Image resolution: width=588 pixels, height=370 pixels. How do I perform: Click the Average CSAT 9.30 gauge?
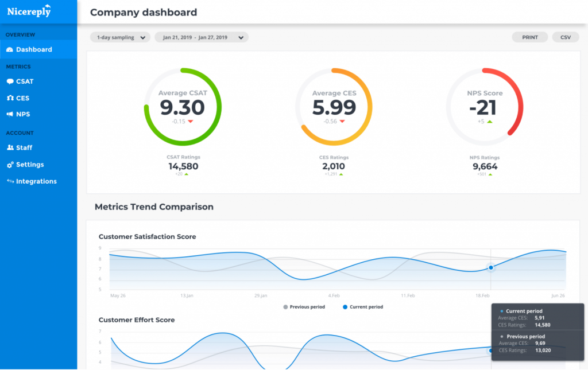(x=182, y=107)
